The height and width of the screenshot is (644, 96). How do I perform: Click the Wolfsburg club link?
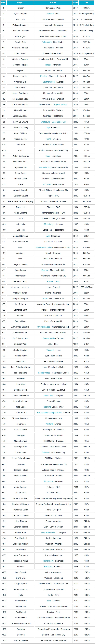[45, 122]
